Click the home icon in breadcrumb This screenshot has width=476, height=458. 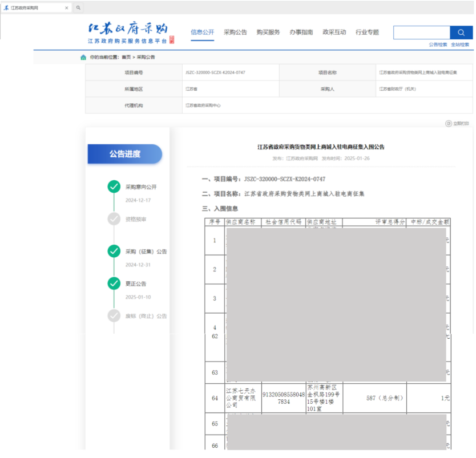tap(83, 58)
